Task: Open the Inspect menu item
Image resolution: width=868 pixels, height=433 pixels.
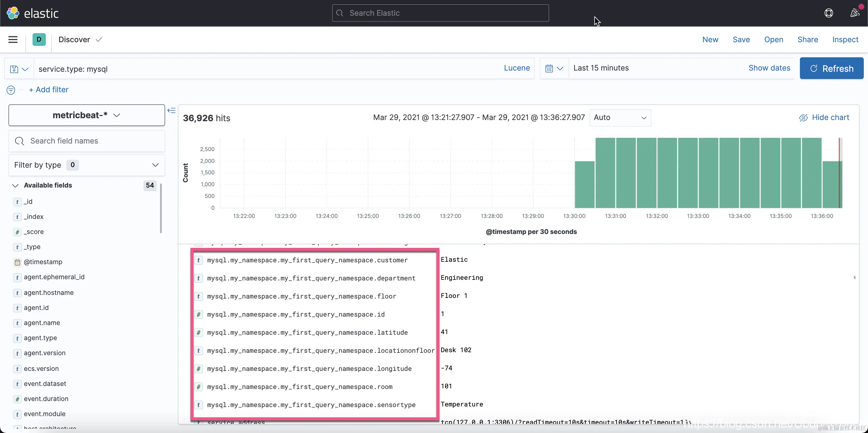Action: click(x=845, y=40)
